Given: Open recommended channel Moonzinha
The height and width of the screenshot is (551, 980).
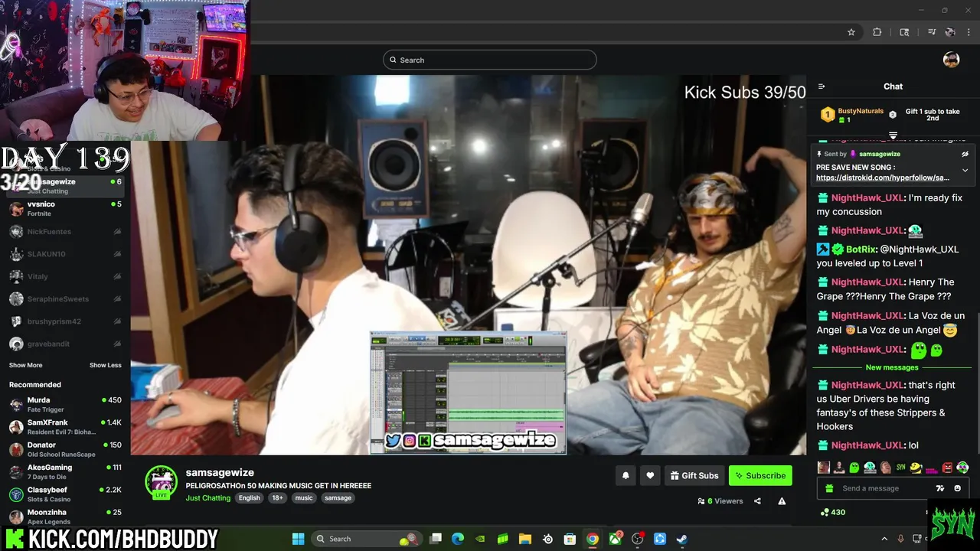Looking at the screenshot, I should tap(65, 517).
